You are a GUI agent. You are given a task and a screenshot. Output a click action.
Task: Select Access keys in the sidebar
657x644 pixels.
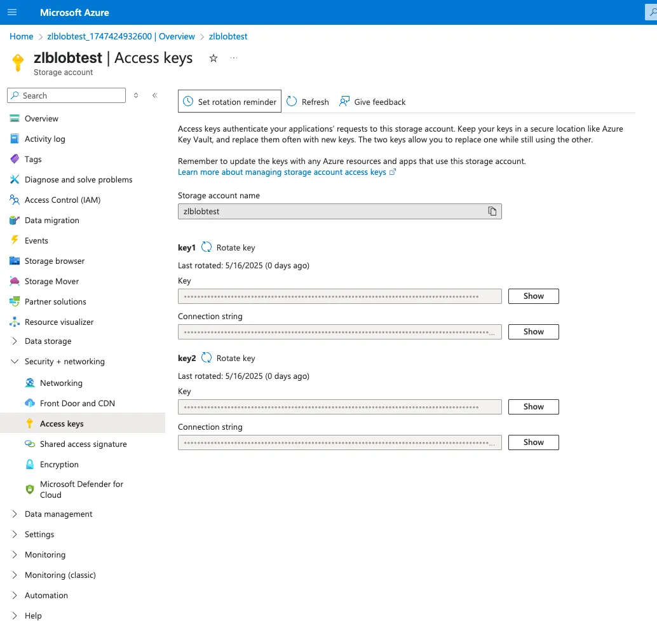(x=83, y=423)
